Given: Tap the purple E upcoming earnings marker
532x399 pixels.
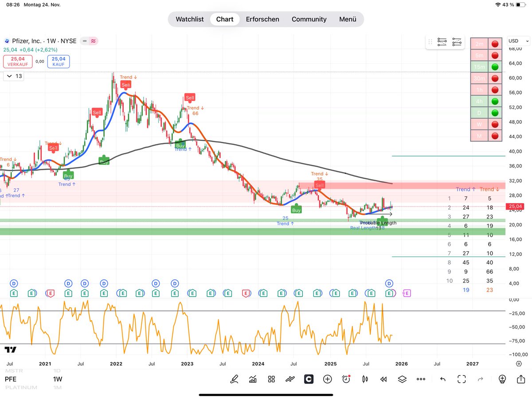Looking at the screenshot, I should [x=407, y=293].
